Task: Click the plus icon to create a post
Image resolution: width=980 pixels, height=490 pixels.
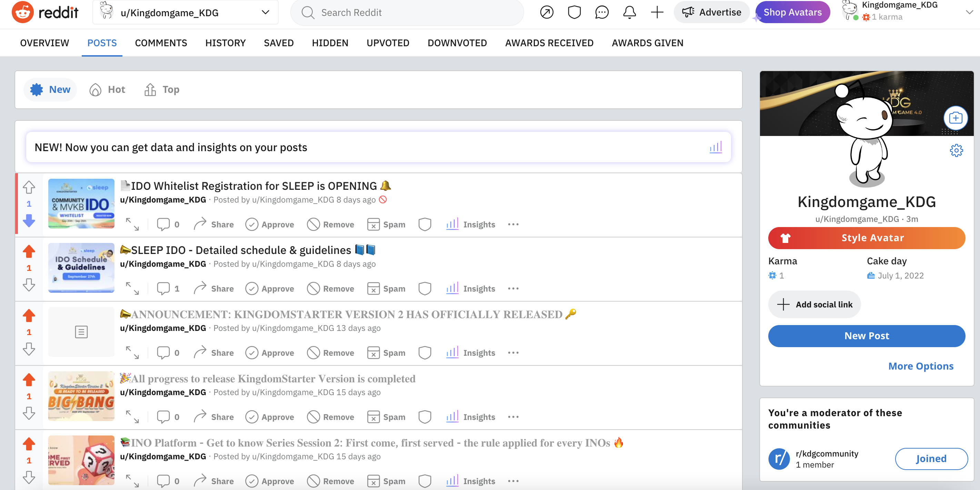Action: [x=657, y=12]
